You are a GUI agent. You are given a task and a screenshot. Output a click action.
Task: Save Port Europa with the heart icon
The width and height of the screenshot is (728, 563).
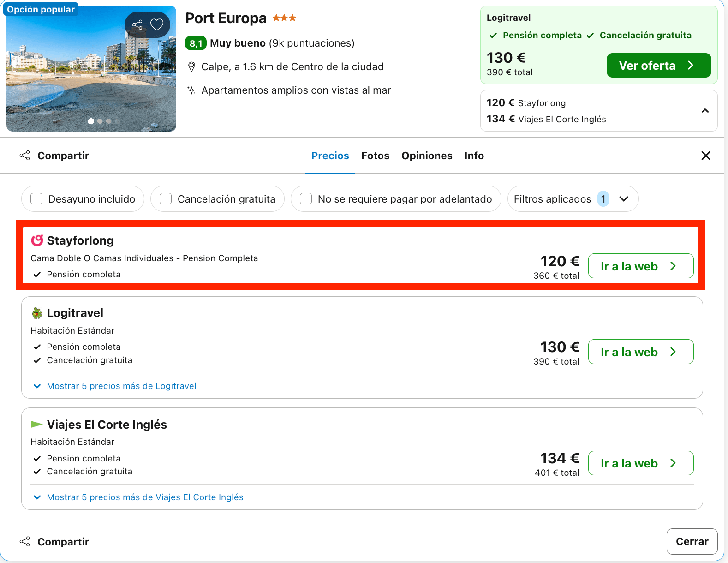pos(157,24)
